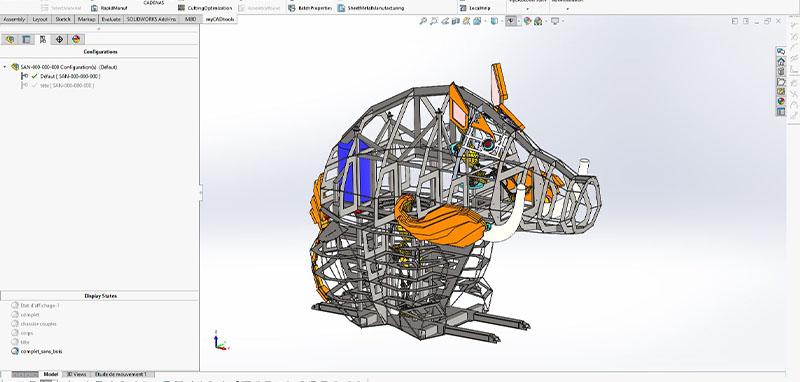Switch to the Markup tab
800x382 pixels.
click(x=86, y=19)
